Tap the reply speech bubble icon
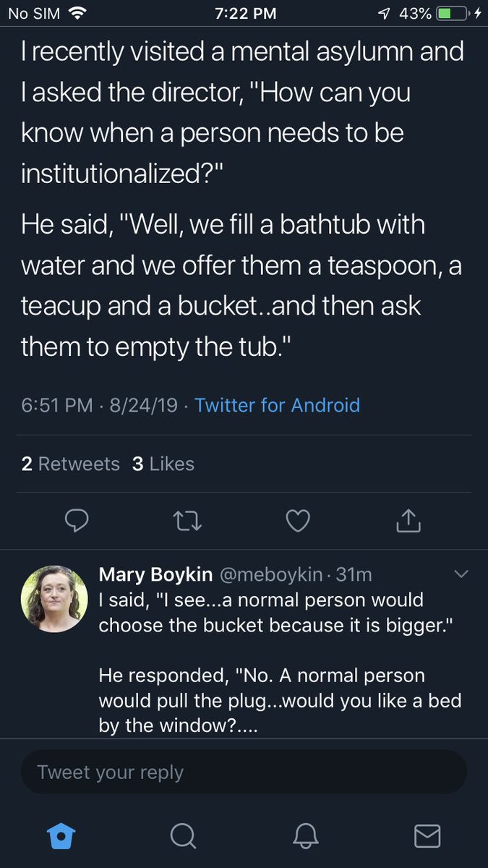The image size is (488, 868). click(x=77, y=520)
